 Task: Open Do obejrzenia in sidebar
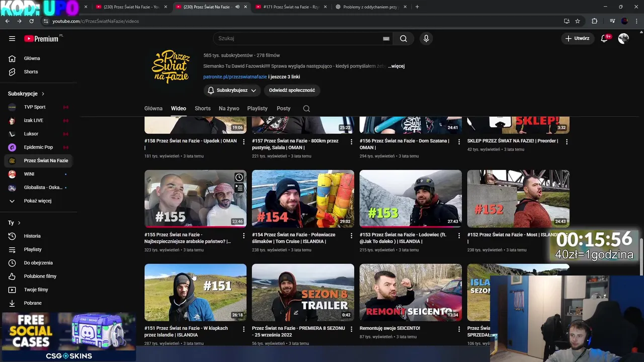[38, 262]
